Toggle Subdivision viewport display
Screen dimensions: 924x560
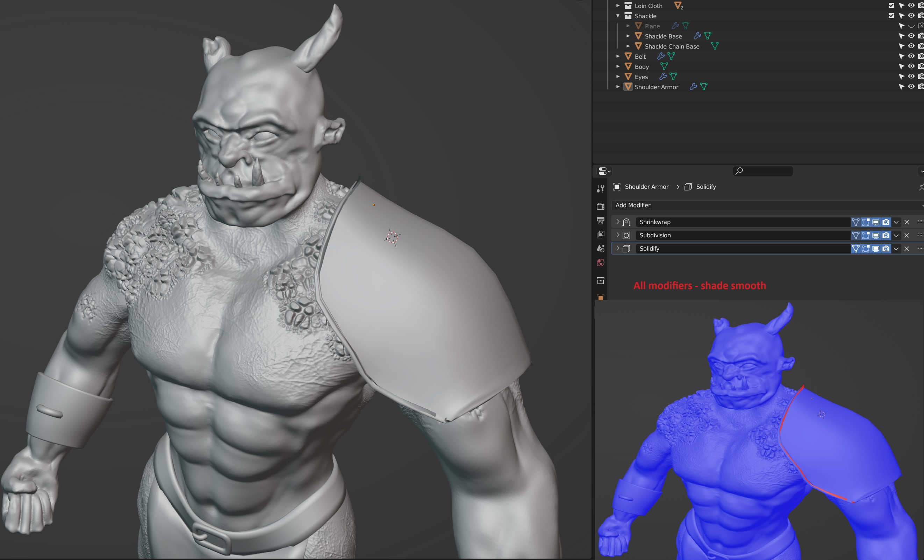(x=876, y=235)
